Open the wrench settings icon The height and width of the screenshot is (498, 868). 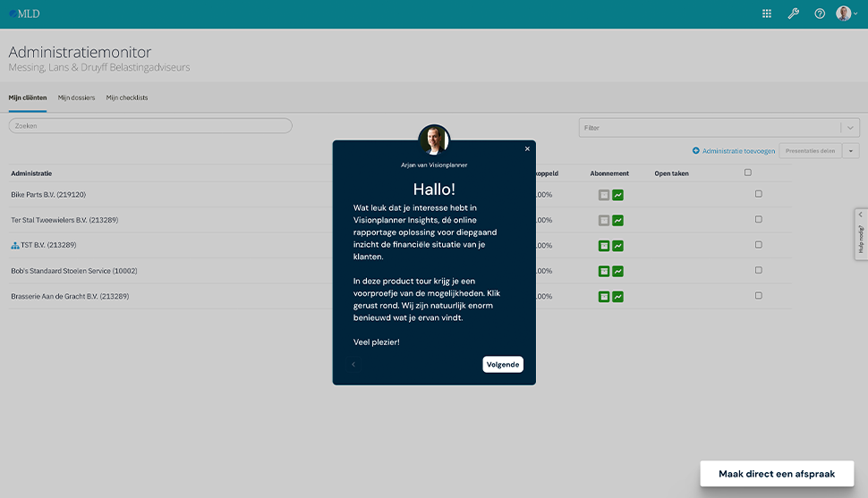click(793, 13)
